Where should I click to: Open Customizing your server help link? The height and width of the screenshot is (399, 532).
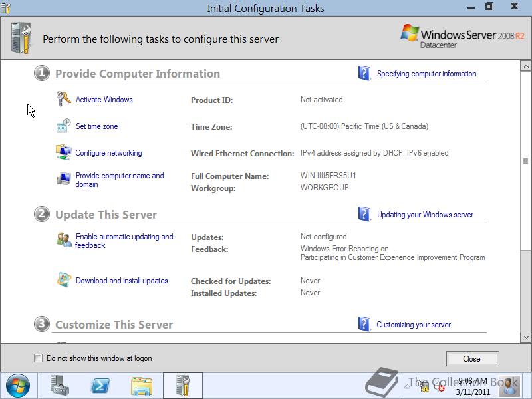(x=414, y=325)
